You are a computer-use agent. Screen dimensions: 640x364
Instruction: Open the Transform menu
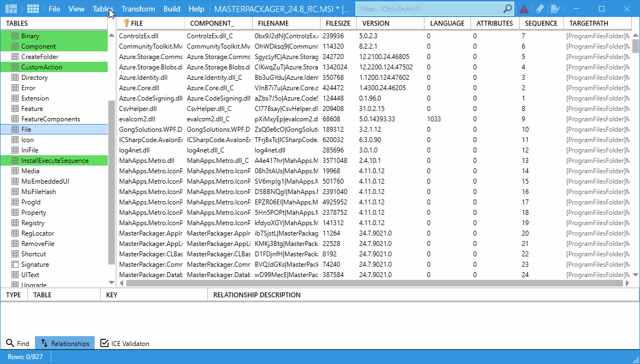click(x=138, y=9)
